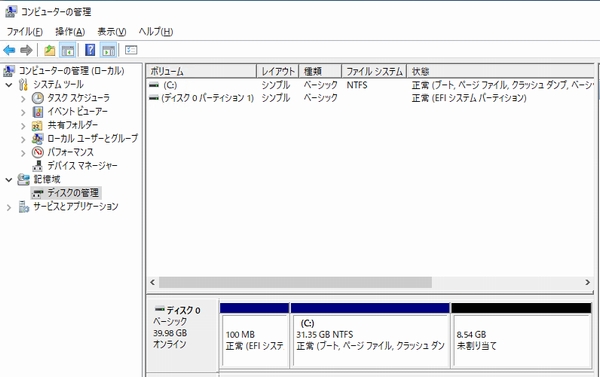Select ディスクの管理 in the tree
The height and width of the screenshot is (377, 600).
coord(73,193)
